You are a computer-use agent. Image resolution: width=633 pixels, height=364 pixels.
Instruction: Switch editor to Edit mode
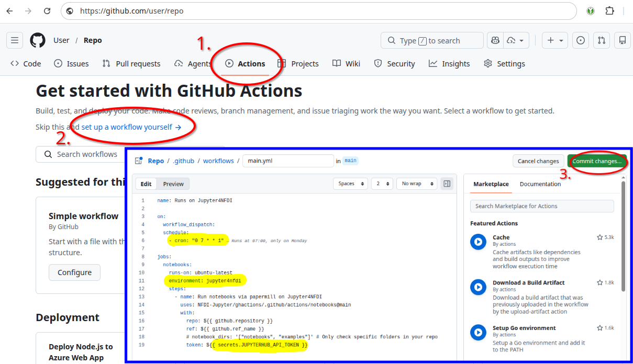click(146, 184)
